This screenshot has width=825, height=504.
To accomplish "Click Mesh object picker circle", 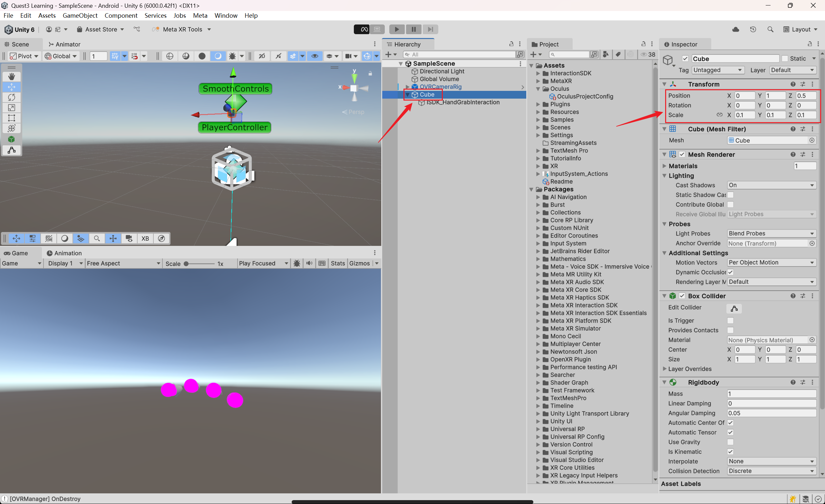I will [x=812, y=140].
